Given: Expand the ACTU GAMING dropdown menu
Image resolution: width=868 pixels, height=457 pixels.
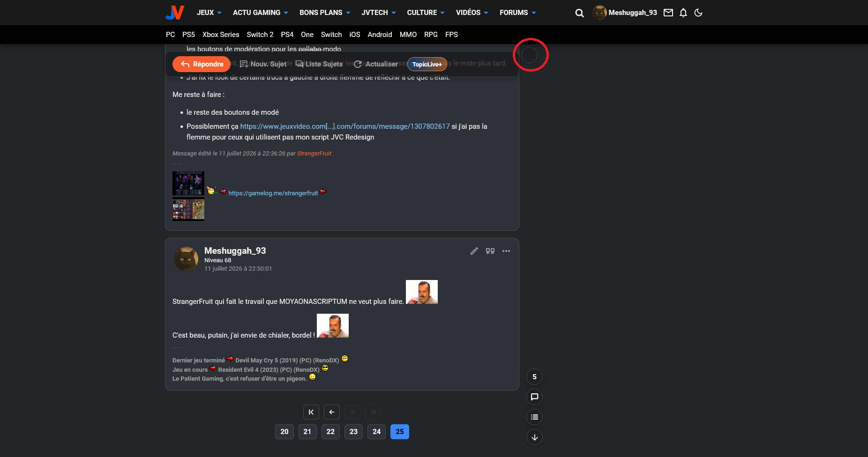Looking at the screenshot, I should pyautogui.click(x=261, y=13).
